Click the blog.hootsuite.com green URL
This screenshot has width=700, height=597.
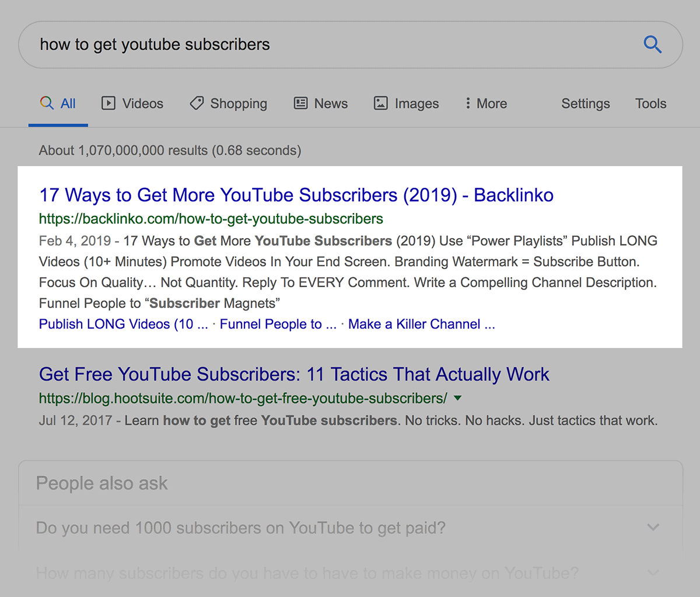click(x=243, y=399)
